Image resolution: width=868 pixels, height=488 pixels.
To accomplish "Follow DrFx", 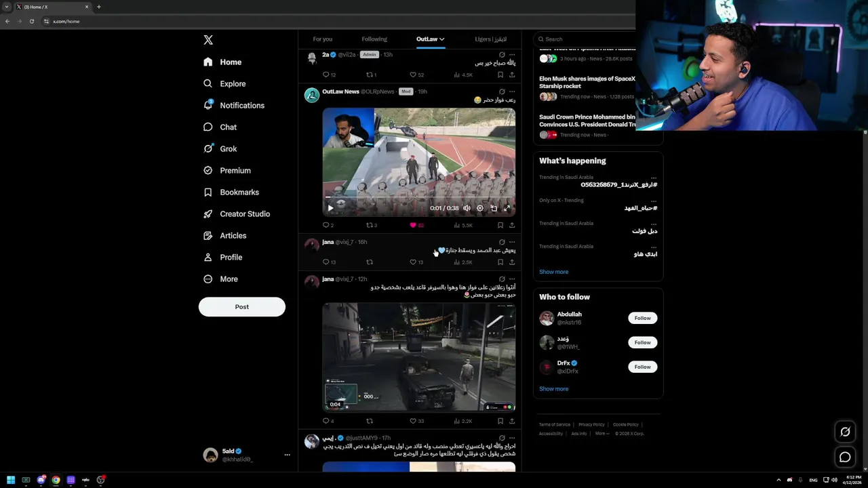I will (642, 367).
